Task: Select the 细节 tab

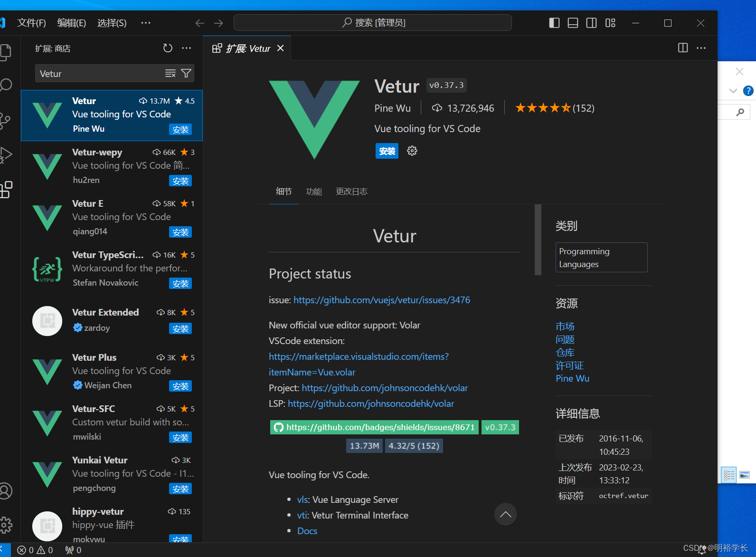Action: pyautogui.click(x=284, y=192)
